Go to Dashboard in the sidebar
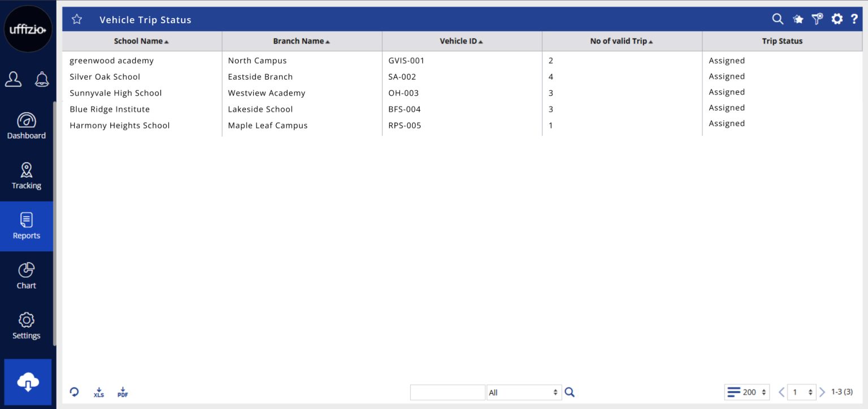Screen dimensions: 868x409 (x=27, y=126)
